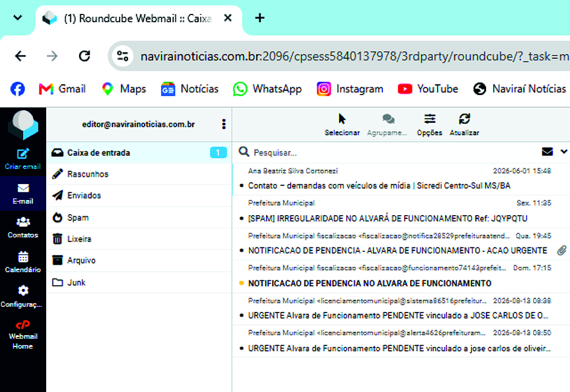The image size is (570, 392).
Task: Open URGENTE Alvara email jose carlos de oliveir
Action: pyautogui.click(x=400, y=341)
